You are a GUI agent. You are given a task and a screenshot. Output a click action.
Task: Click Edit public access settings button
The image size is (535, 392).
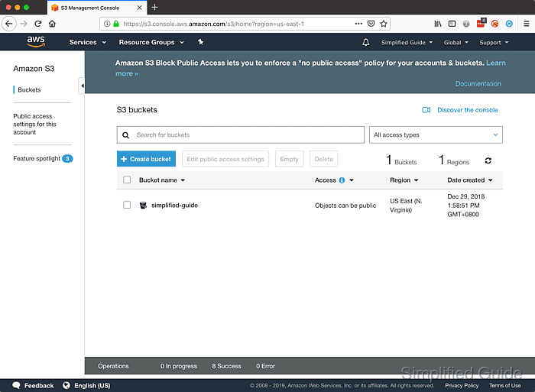(x=225, y=159)
